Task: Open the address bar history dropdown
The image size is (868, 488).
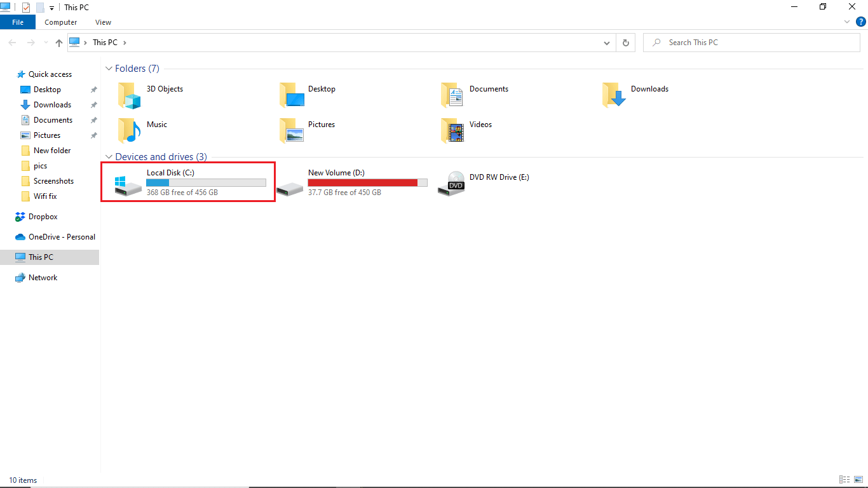Action: coord(607,43)
